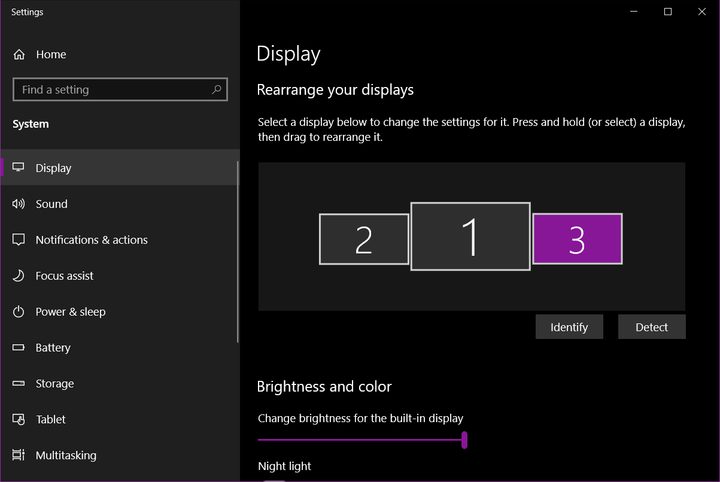Click the Rearrange your displays heading
The width and height of the screenshot is (720, 482).
(x=335, y=90)
